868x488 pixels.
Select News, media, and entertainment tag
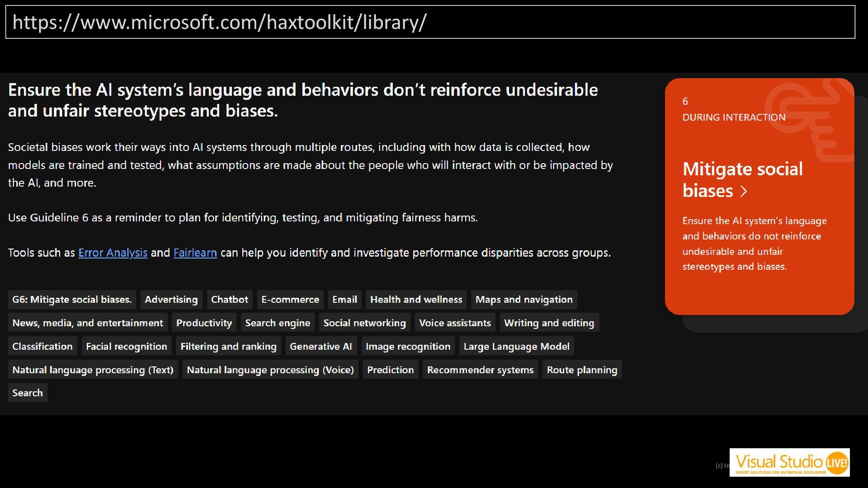click(x=88, y=323)
